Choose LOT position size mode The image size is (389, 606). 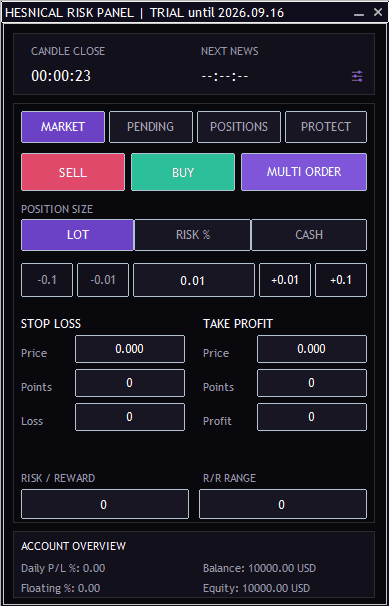click(x=78, y=235)
